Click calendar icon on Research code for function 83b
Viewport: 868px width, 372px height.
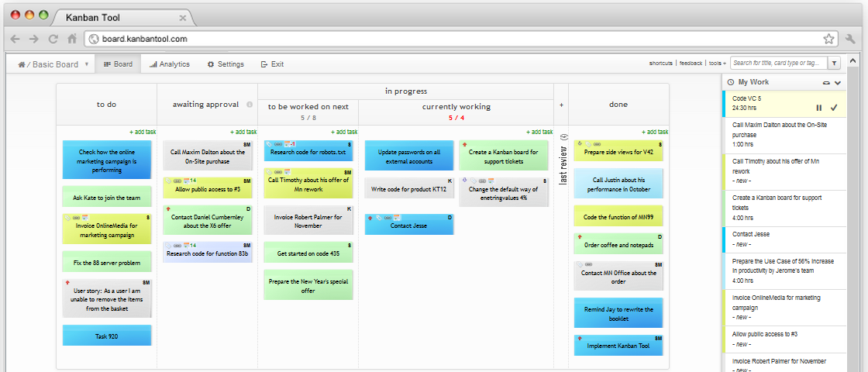187,245
